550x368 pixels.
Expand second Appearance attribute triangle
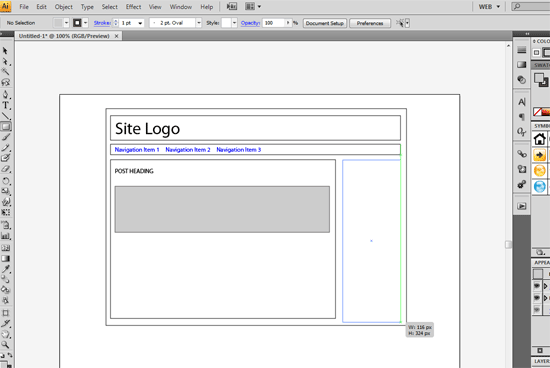pyautogui.click(x=545, y=298)
